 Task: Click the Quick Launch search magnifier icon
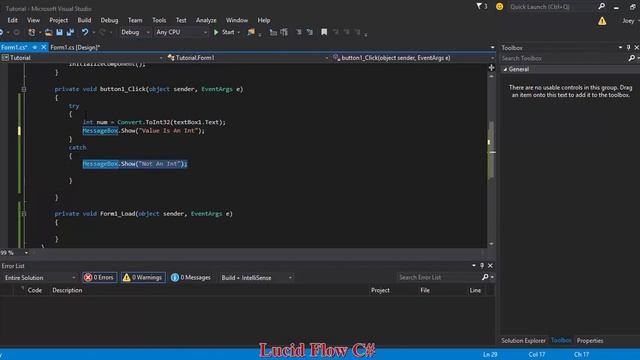point(602,7)
